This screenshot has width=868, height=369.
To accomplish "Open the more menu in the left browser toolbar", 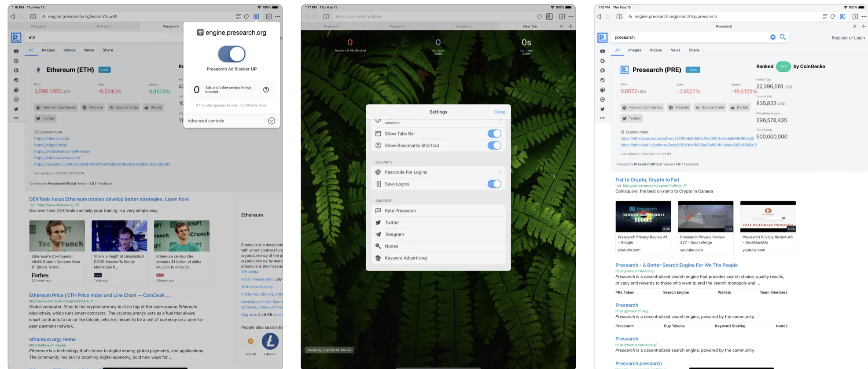I will [278, 17].
